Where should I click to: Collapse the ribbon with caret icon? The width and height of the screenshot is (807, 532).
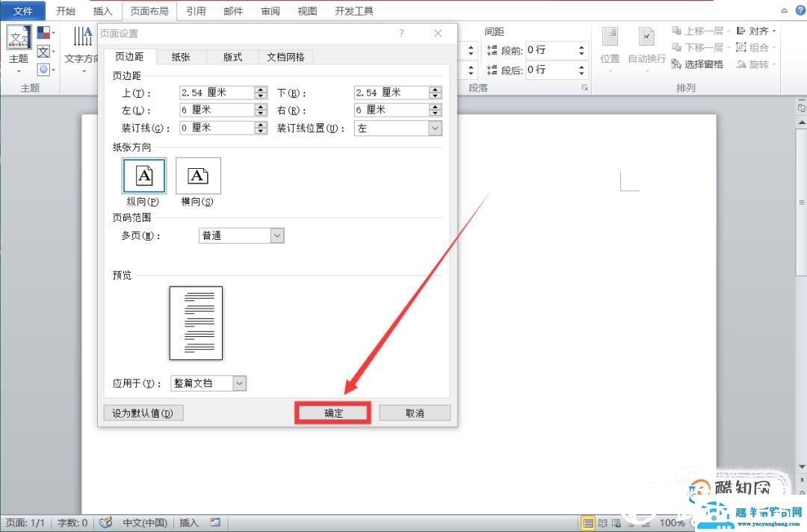pyautogui.click(x=784, y=10)
